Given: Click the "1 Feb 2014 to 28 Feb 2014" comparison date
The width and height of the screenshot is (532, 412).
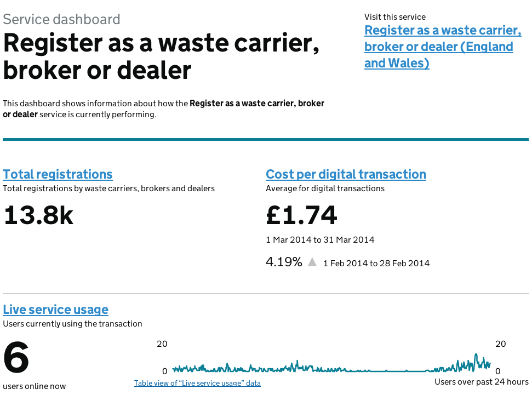Looking at the screenshot, I should coord(376,263).
